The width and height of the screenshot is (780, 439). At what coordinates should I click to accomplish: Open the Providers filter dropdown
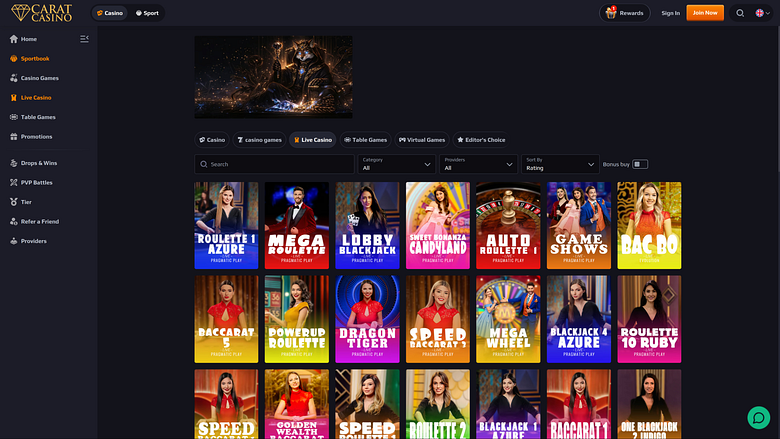click(478, 164)
